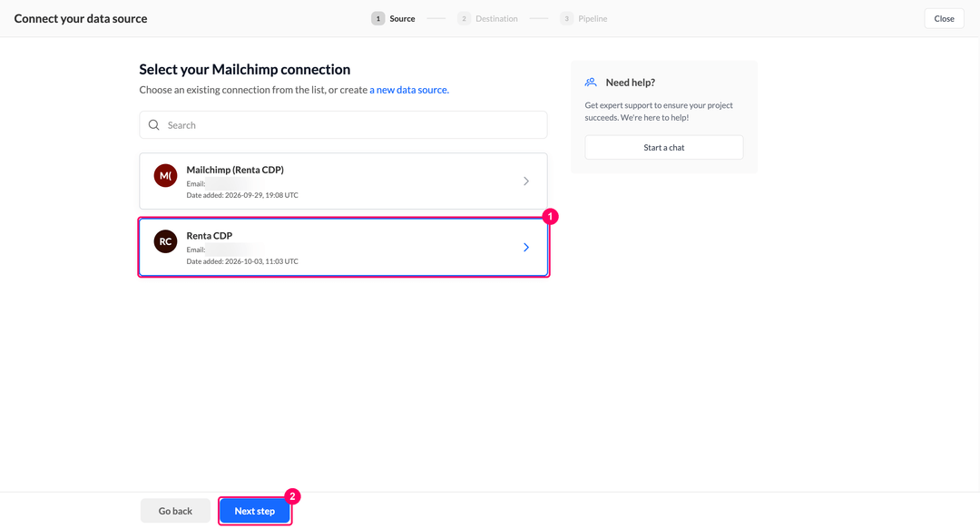Select the Renta CDP connection name
The image size is (980, 529).
(210, 236)
